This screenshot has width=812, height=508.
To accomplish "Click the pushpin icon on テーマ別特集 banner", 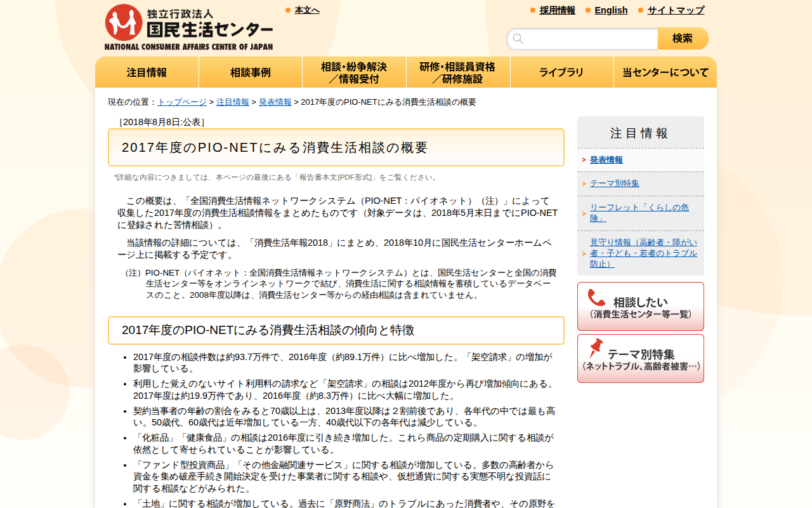I will point(596,348).
